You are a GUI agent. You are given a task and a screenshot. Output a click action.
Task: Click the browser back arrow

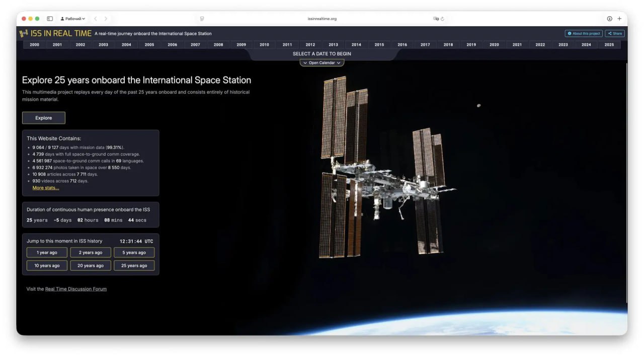[x=96, y=19]
